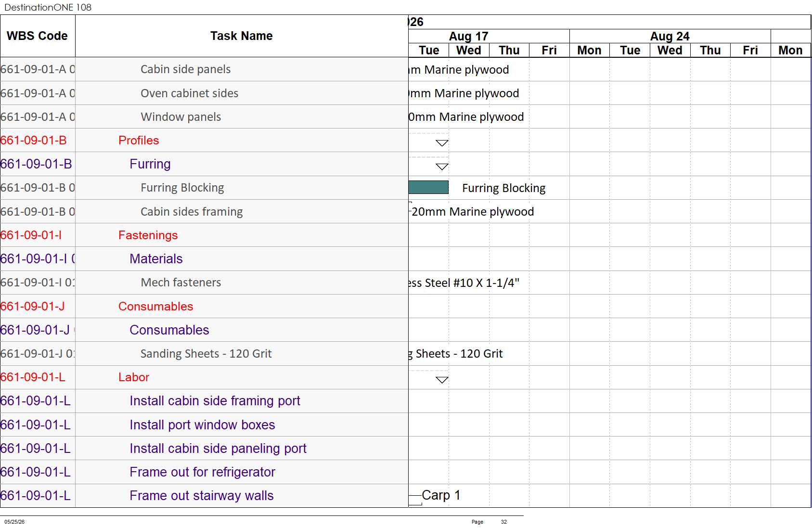The height and width of the screenshot is (528, 812).
Task: Select the Task Name column header
Action: click(242, 36)
